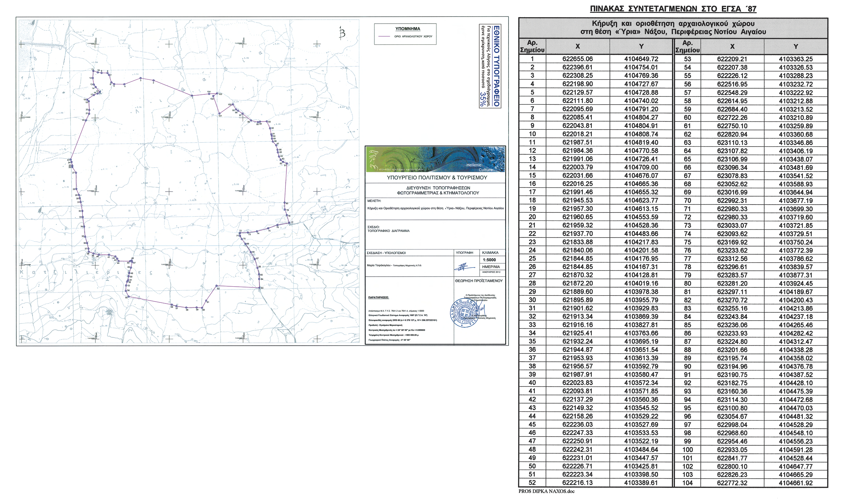Click Y value 4104661.92 for point 104
The image size is (845, 504).
796,483
